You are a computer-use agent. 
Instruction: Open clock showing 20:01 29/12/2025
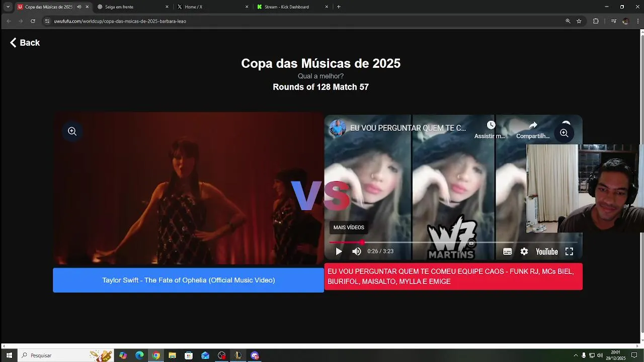(616, 355)
